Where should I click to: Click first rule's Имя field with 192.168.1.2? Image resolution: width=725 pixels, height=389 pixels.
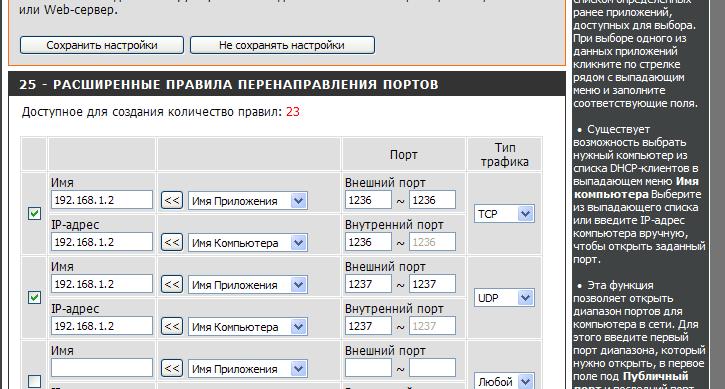(102, 200)
